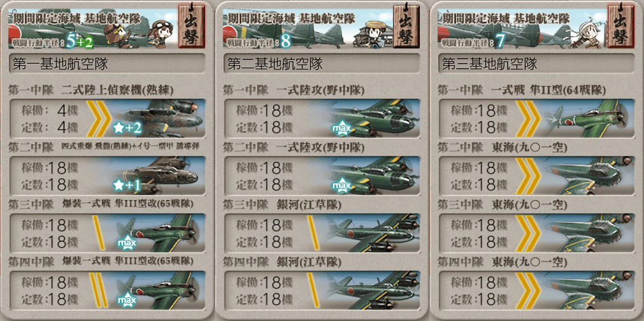Screen dimensions: 644x321
Task: Select the 第一基地航空隊 name field
Action: (x=107, y=64)
